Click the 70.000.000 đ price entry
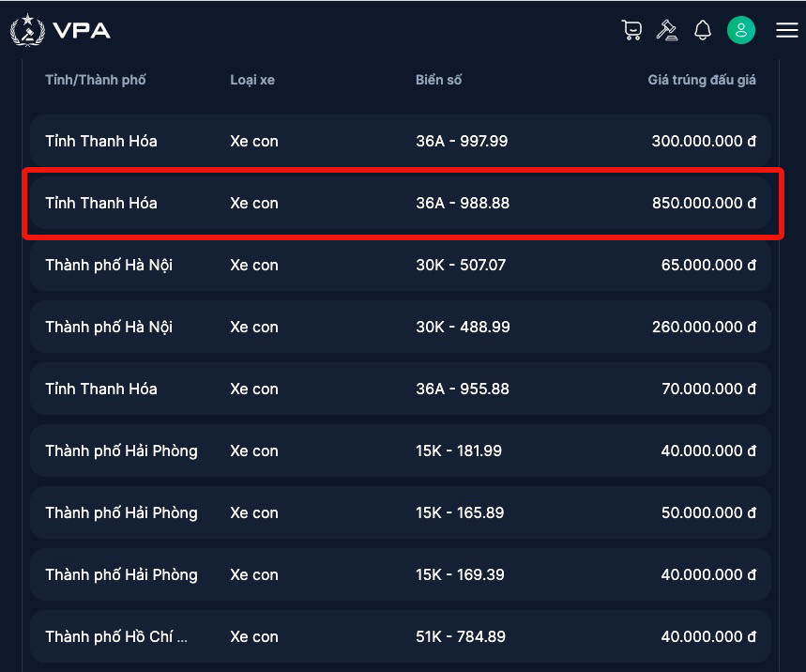Viewport: 806px width, 672px height. click(708, 389)
